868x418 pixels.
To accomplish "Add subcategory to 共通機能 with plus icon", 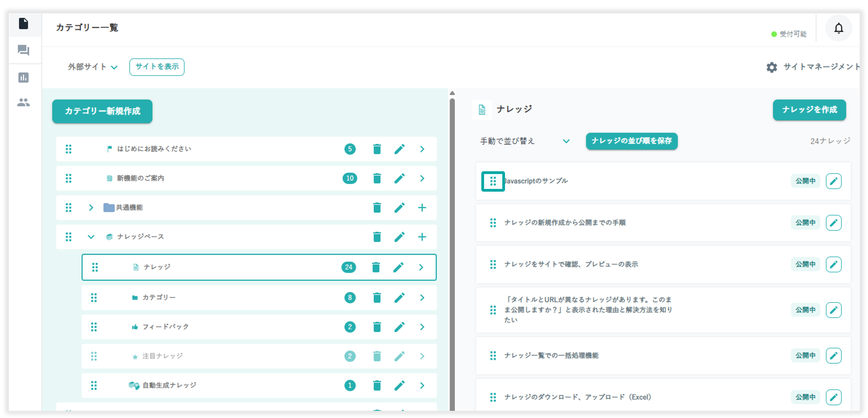I will (x=422, y=208).
